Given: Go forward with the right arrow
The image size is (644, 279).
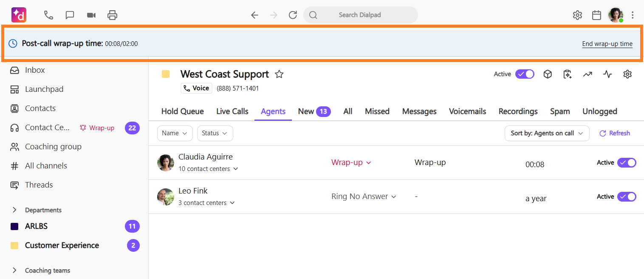Looking at the screenshot, I should [x=274, y=15].
